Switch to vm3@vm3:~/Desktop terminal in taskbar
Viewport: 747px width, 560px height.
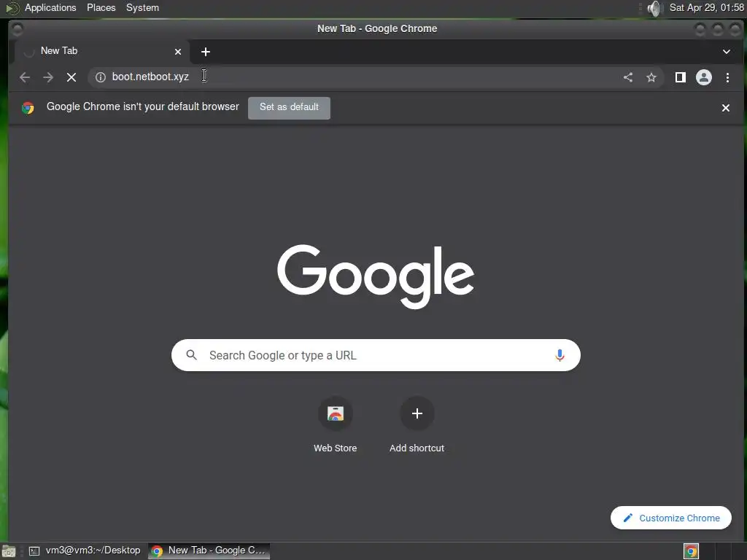(85, 551)
